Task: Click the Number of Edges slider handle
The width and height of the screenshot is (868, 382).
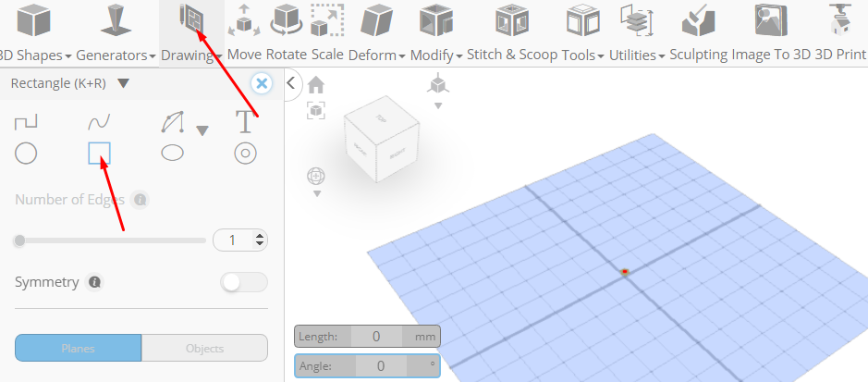Action: tap(20, 240)
